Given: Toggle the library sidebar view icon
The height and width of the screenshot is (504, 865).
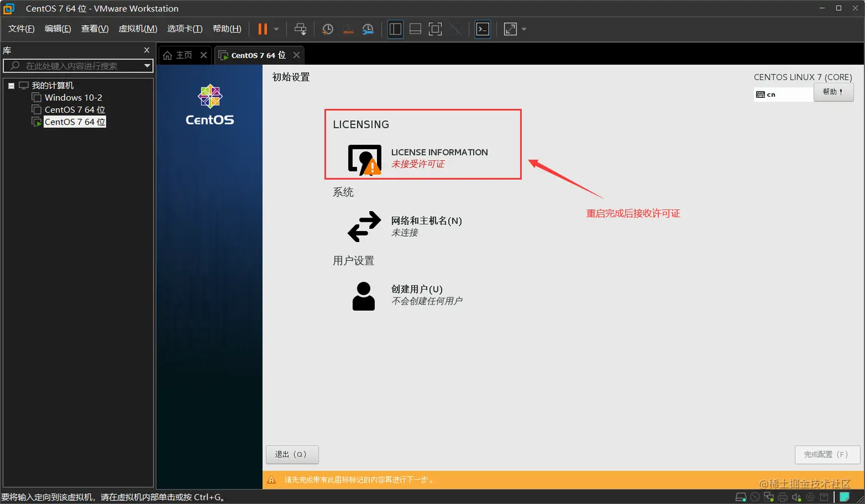Looking at the screenshot, I should point(395,29).
